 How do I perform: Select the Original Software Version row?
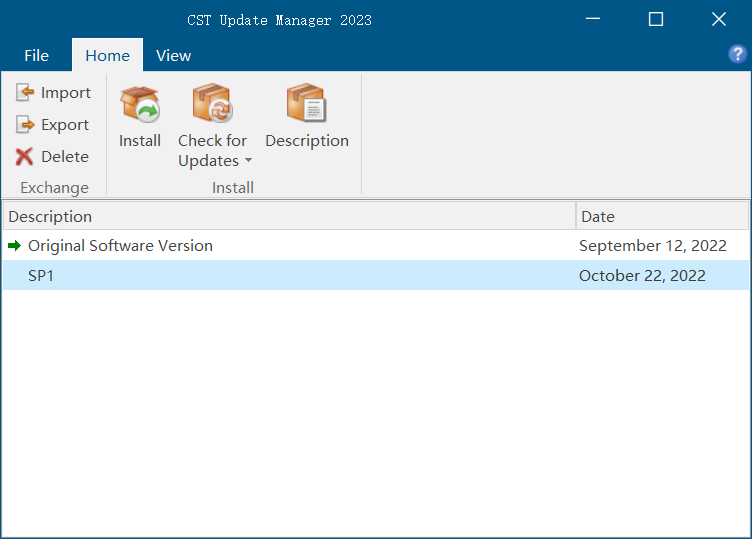tap(376, 246)
